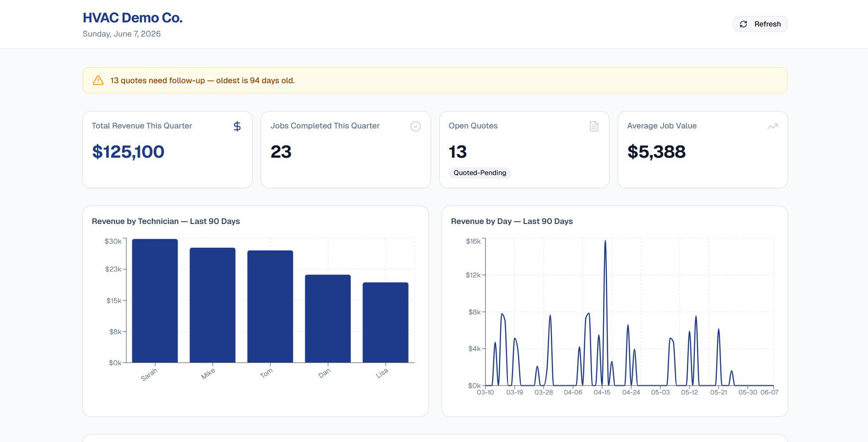Click the Revenue by Day chart title
The width and height of the screenshot is (868, 442).
(x=512, y=221)
